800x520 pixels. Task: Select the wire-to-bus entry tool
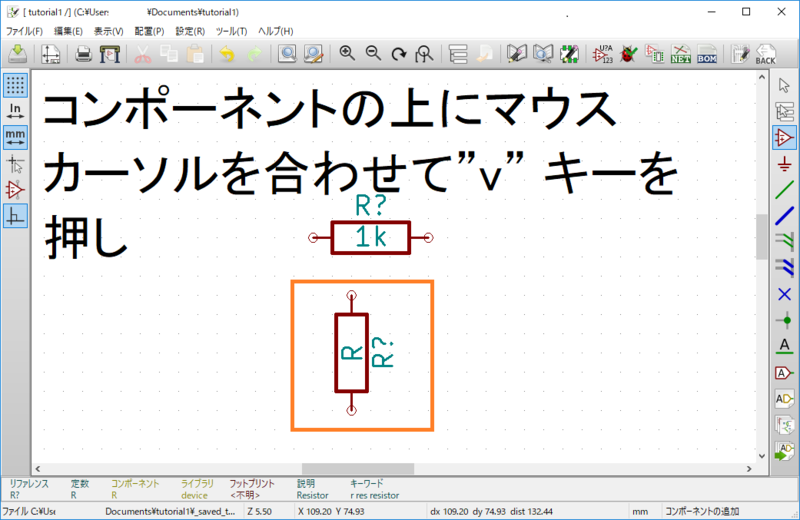point(784,242)
